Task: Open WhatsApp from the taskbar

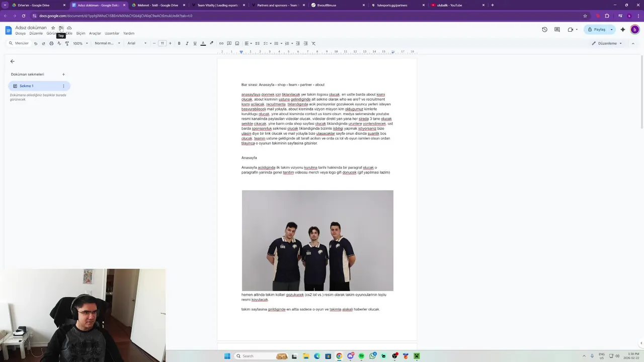Action: [372, 356]
